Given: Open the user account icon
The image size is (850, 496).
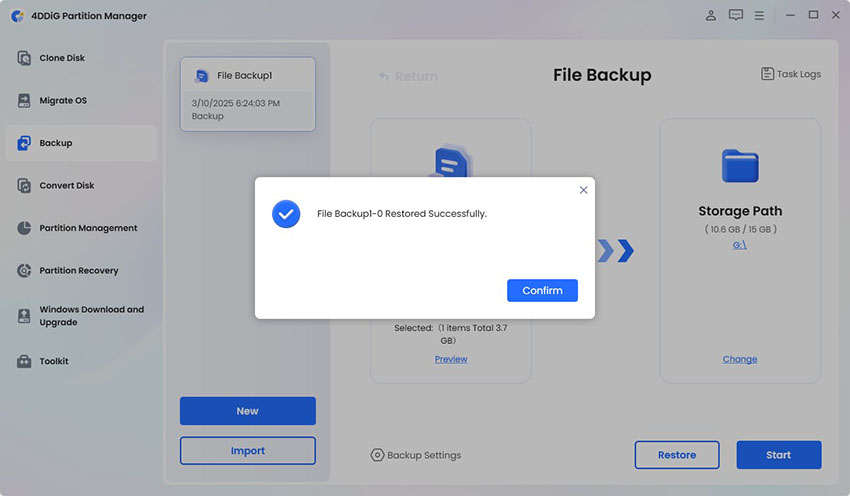Looking at the screenshot, I should 711,16.
